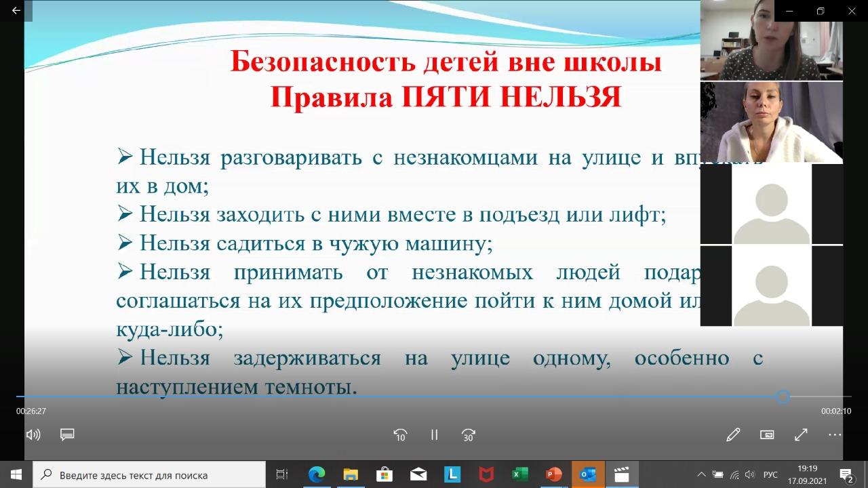Open the edit pencil tool
The width and height of the screenshot is (868, 488).
tap(733, 435)
